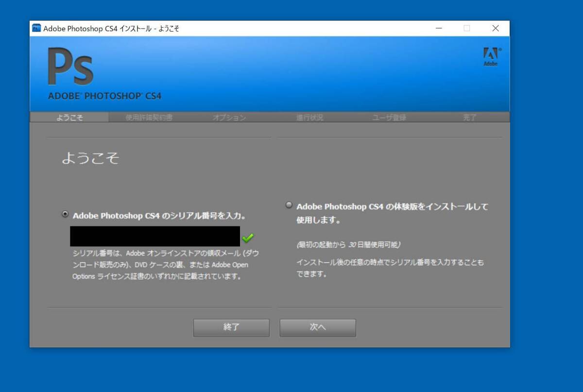Minimize the installer window
This screenshot has height=392, width=583.
tap(439, 28)
